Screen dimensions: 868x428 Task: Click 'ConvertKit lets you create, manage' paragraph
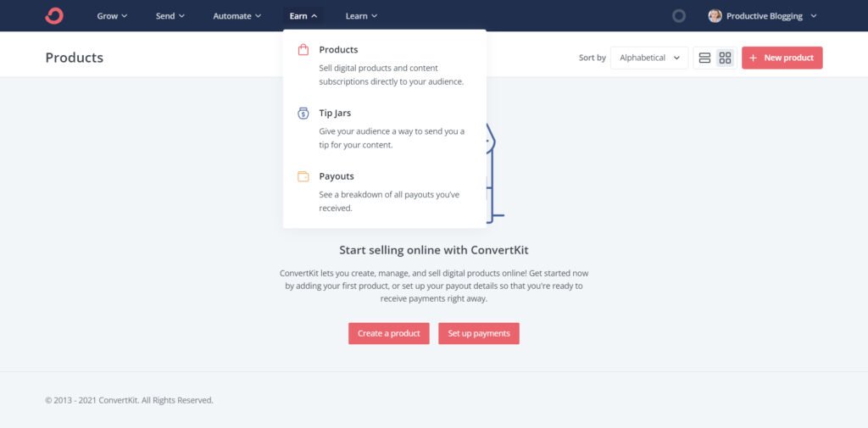434,286
